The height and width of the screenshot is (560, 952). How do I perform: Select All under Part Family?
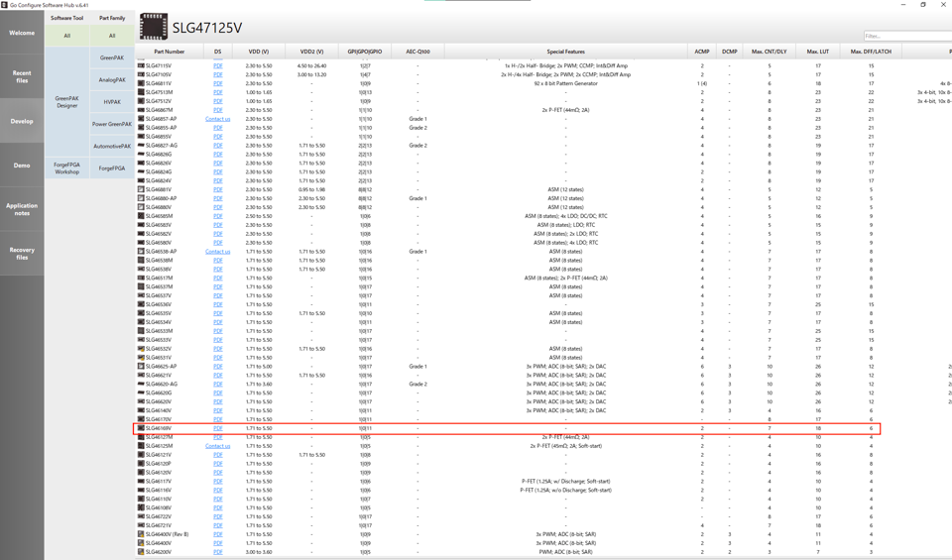112,36
